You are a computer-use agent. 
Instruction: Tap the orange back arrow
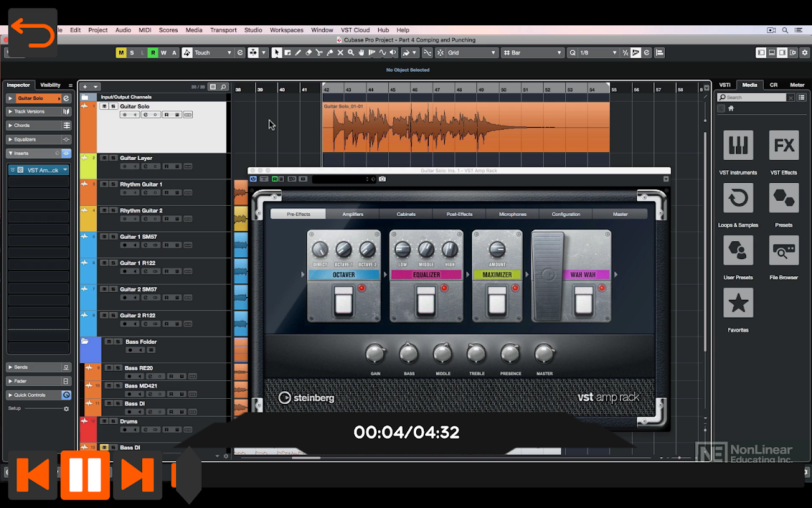32,33
